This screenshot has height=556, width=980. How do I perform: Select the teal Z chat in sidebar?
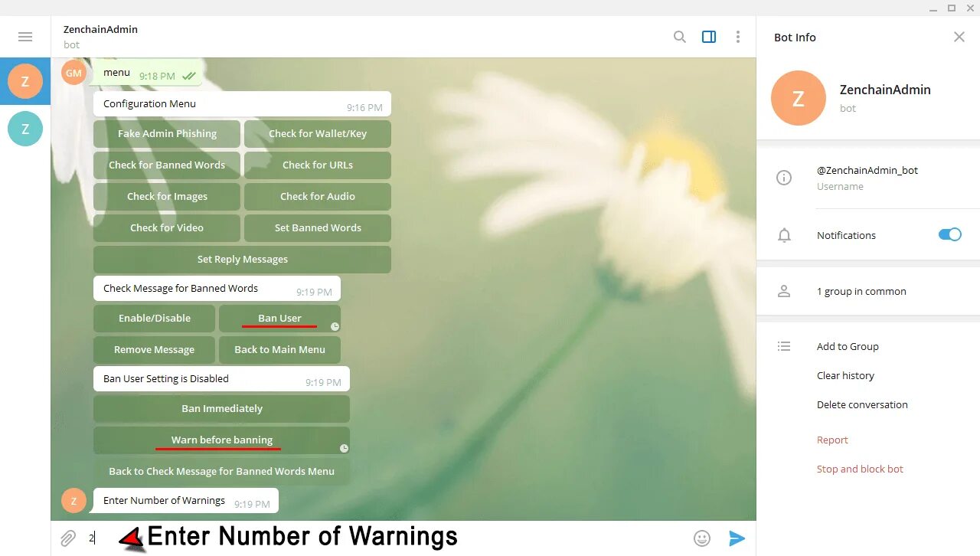point(25,129)
